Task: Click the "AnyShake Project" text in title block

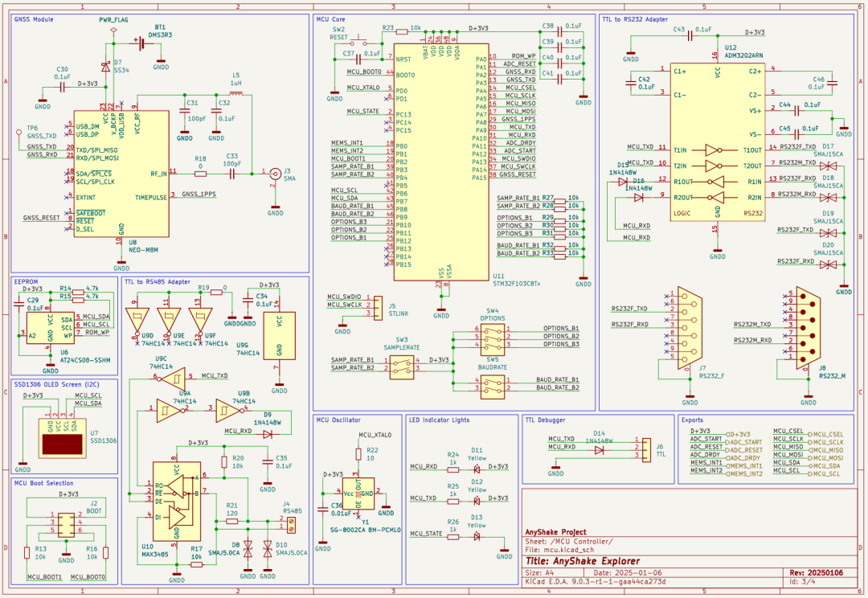Action: 556,532
